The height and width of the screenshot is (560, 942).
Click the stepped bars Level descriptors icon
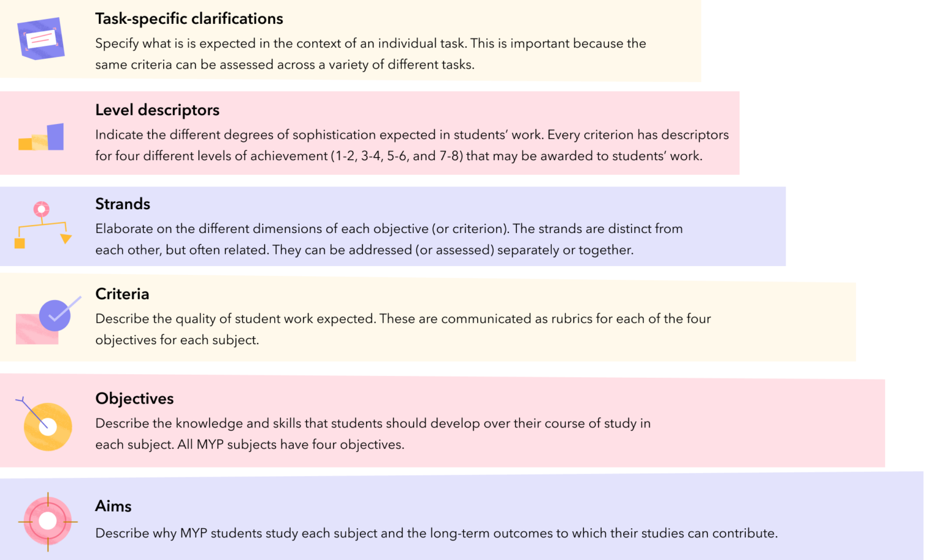42,137
